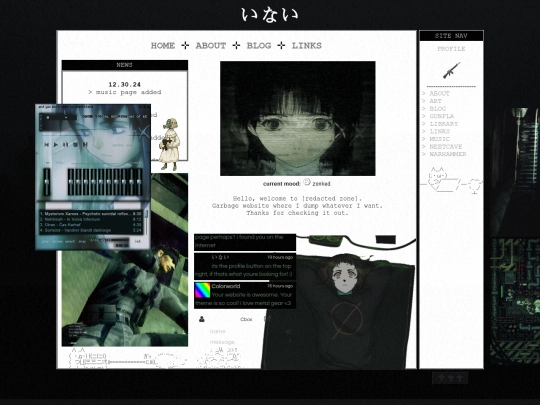Image resolution: width=540 pixels, height=405 pixels.
Task: Open MUSIC in the Site Nav list
Action: click(440, 139)
